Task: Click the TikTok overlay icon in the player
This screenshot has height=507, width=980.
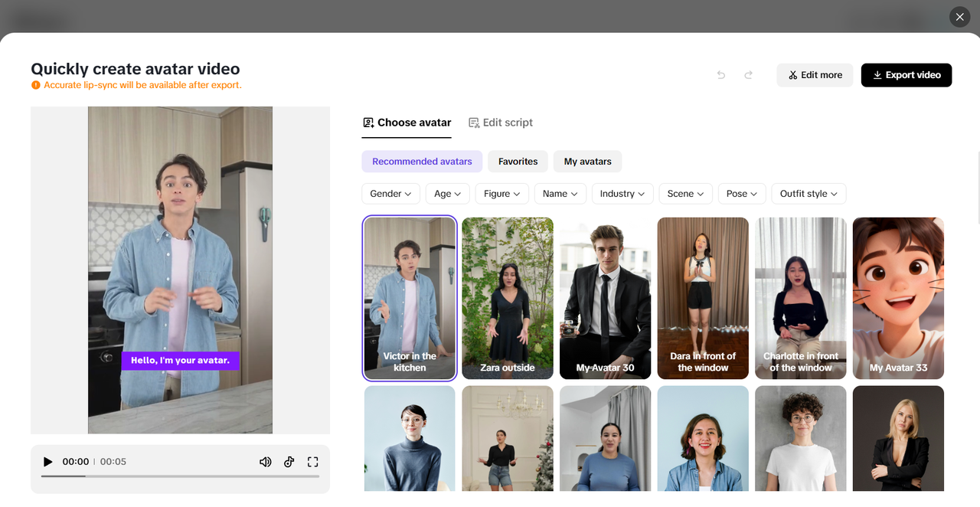Action: 289,461
